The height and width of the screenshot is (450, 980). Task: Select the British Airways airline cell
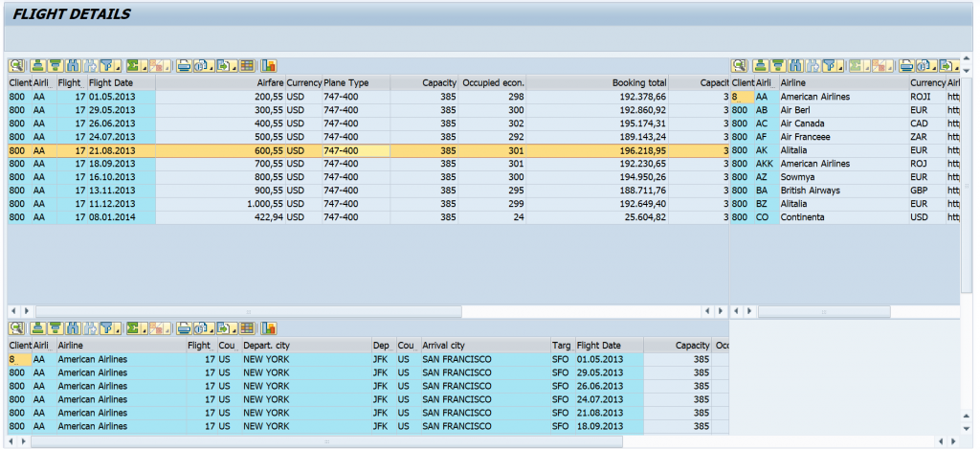point(844,191)
